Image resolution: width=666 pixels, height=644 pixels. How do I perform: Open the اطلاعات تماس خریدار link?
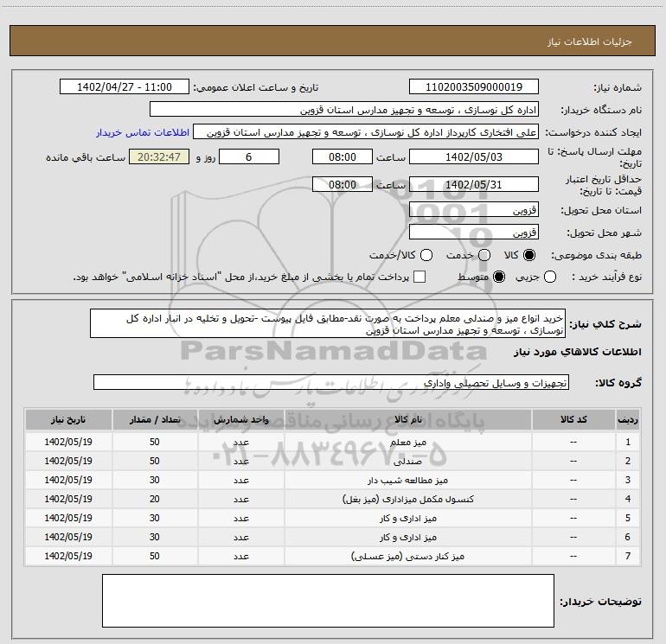tap(143, 132)
